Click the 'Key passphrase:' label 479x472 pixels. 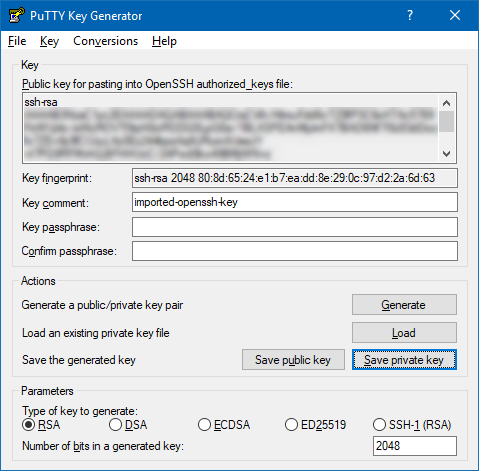pos(61,227)
